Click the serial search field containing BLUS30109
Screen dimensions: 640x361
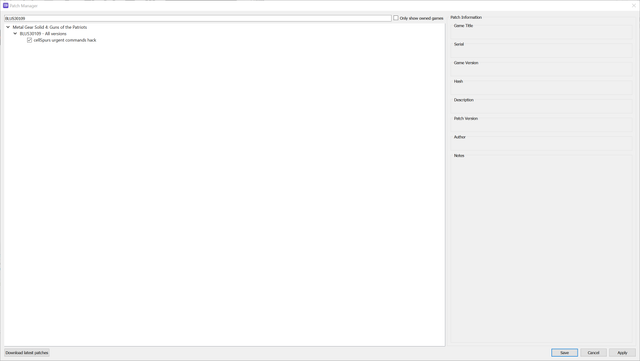coord(198,18)
